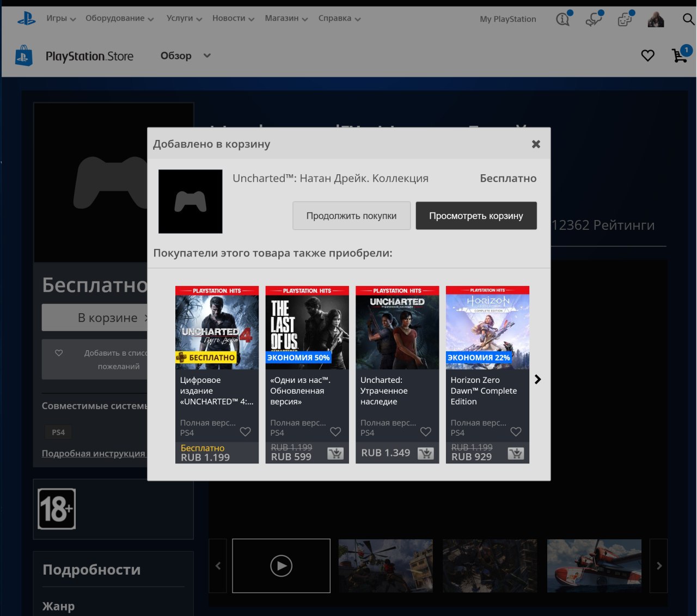The width and height of the screenshot is (697, 616).
Task: Open the PlayStation Store bag logo
Action: tap(24, 56)
